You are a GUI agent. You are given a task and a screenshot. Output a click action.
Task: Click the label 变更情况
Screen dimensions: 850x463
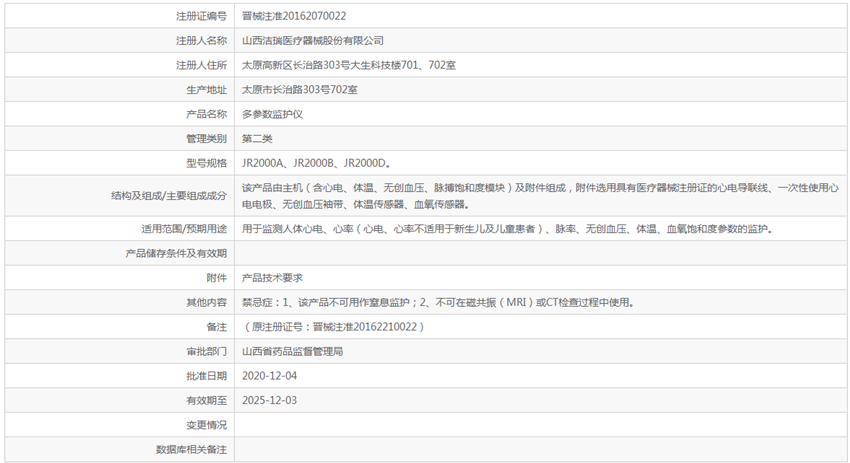[x=207, y=425]
